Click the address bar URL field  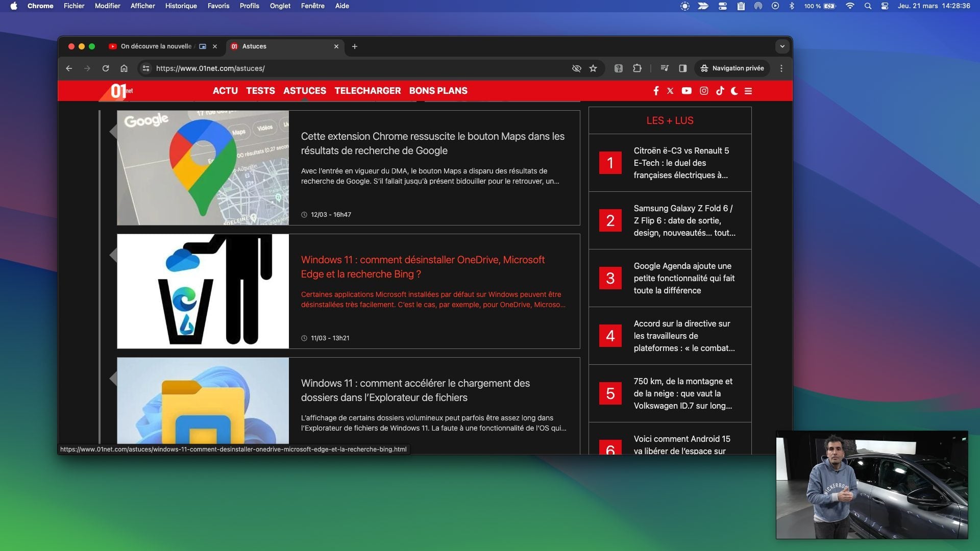(x=357, y=68)
